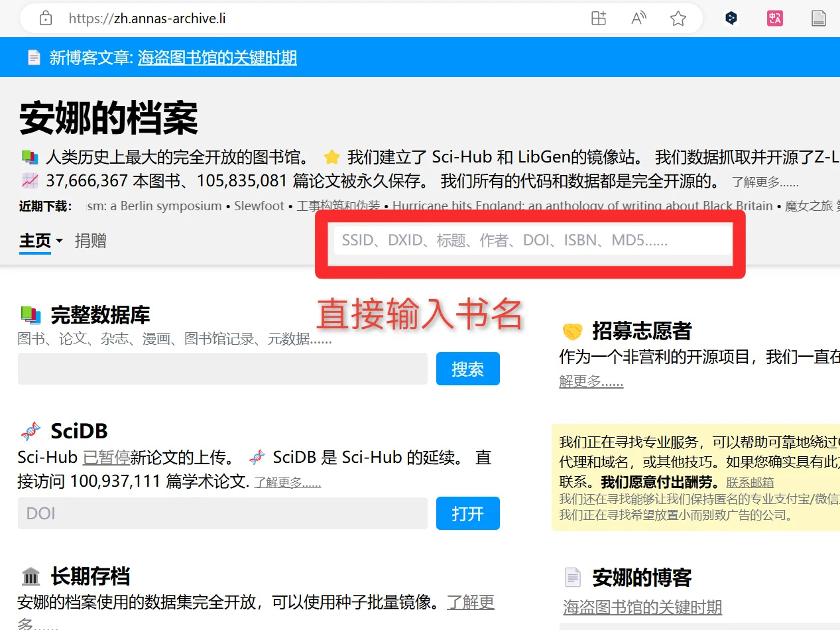Open the browser apps grid icon
The width and height of the screenshot is (840, 630).
(x=599, y=19)
